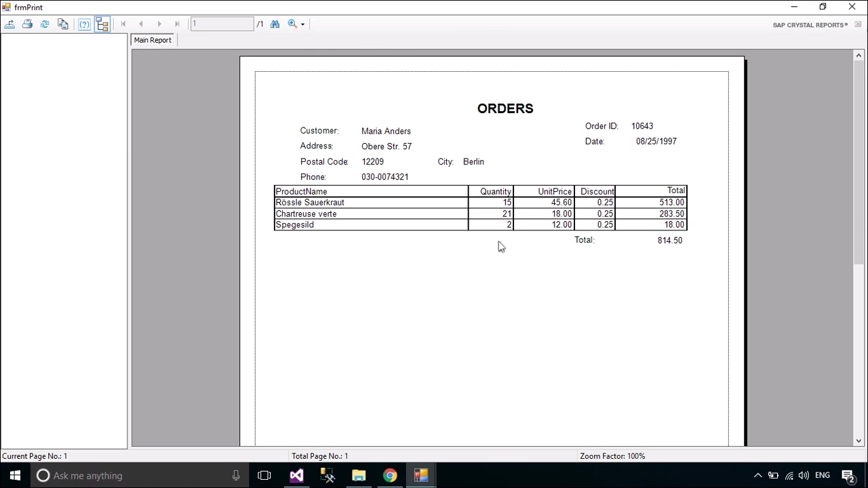Click the vertical scrollbar up arrow
Viewport: 868px width, 488px height.
tap(859, 56)
